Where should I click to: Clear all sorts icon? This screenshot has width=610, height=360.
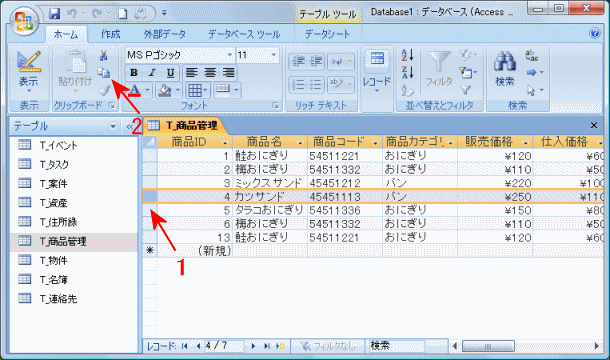pos(407,90)
